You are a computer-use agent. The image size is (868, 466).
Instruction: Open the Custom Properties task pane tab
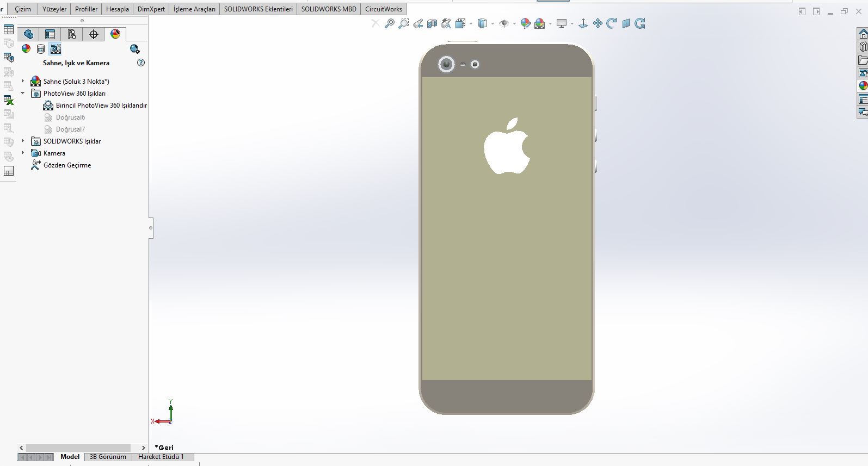coord(863,99)
